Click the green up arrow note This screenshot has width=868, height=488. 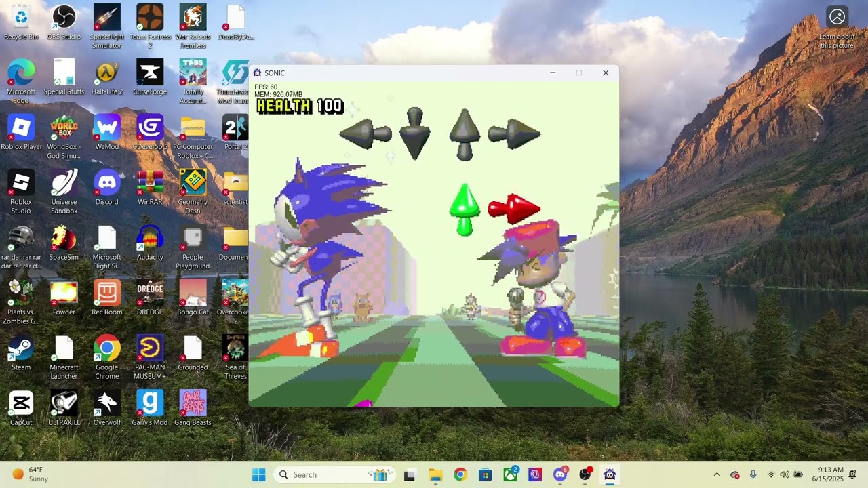tap(465, 209)
